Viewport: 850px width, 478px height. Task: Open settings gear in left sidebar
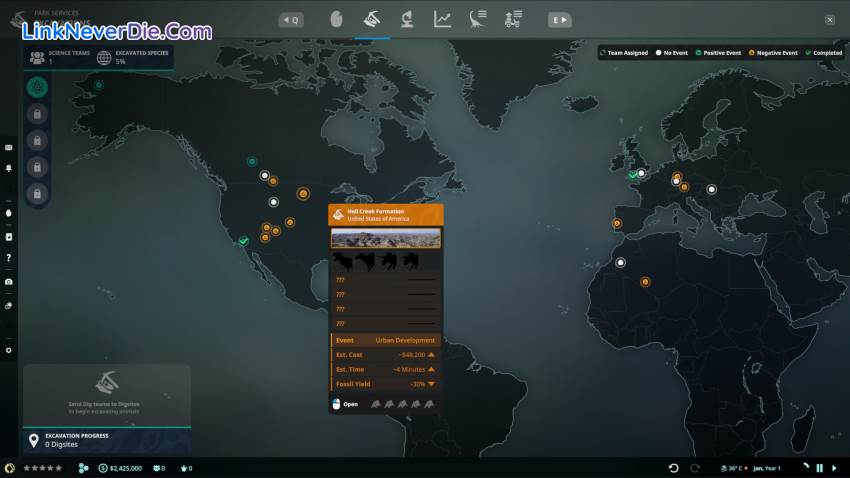(x=8, y=350)
